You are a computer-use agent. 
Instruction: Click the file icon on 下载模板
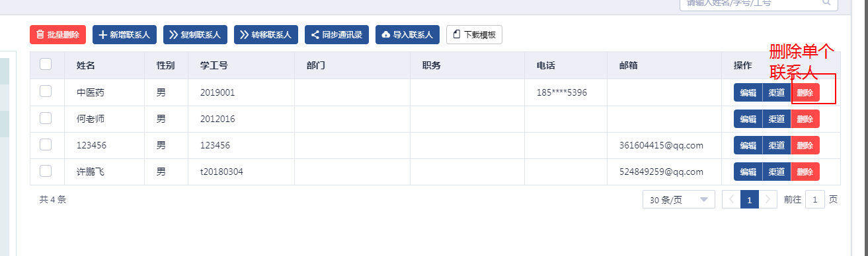[x=456, y=35]
